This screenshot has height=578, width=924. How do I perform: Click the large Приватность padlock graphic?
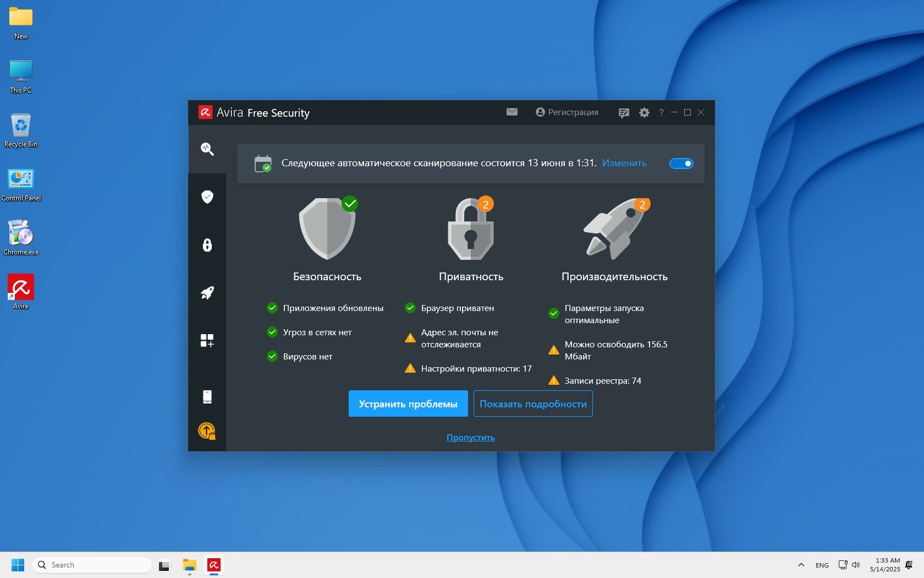click(471, 230)
